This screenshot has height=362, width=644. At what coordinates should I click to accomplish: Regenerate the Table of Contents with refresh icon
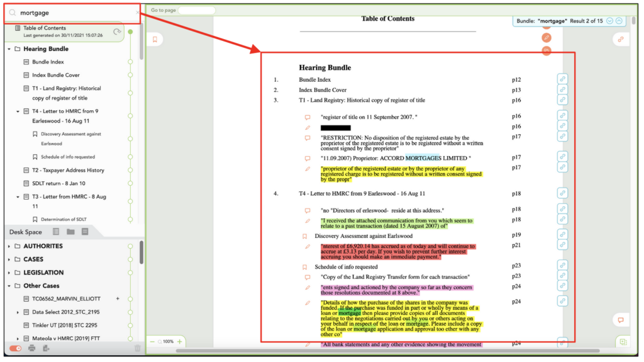coord(117,31)
